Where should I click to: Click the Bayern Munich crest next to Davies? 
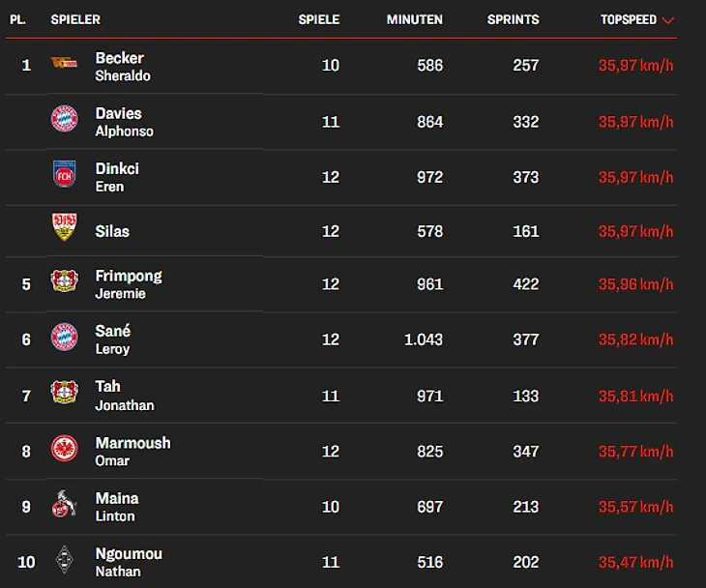click(65, 118)
